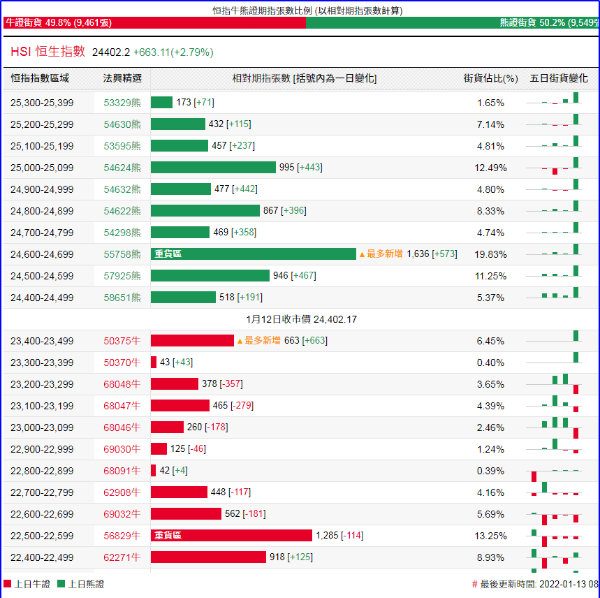
Task: Click five-day mini chart in 22,400-22,499 row
Action: click(554, 558)
